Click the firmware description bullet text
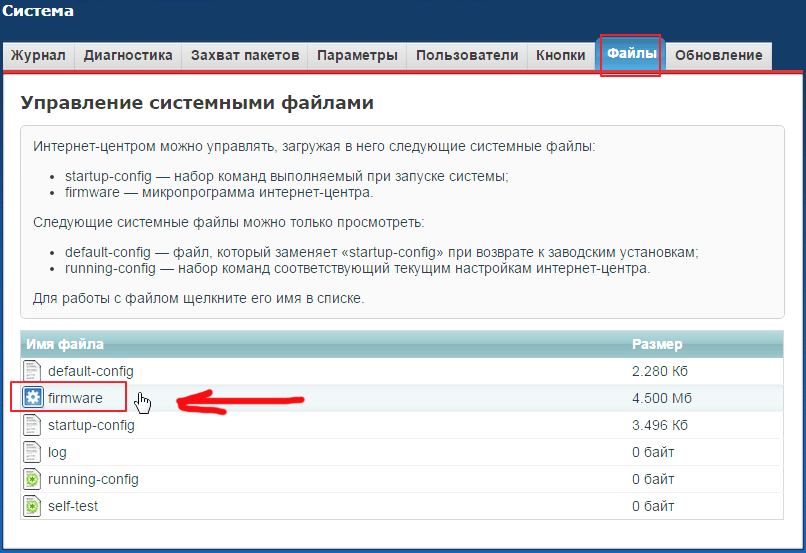This screenshot has height=553, width=806. coord(219,192)
